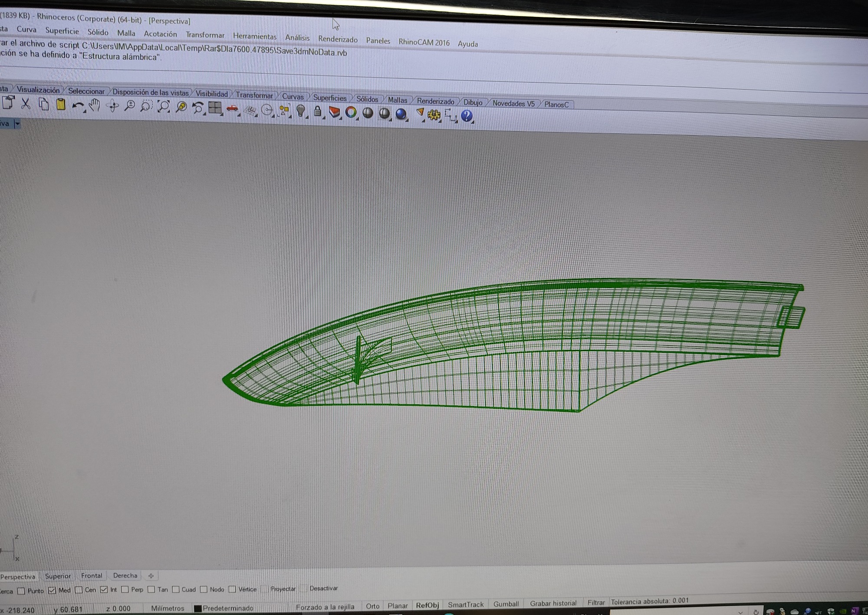
Task: Switch to the Sólidos toolbar tab
Action: tap(367, 99)
